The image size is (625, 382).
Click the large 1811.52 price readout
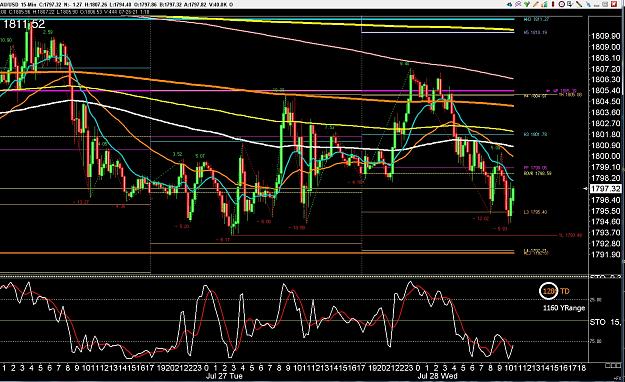point(24,24)
